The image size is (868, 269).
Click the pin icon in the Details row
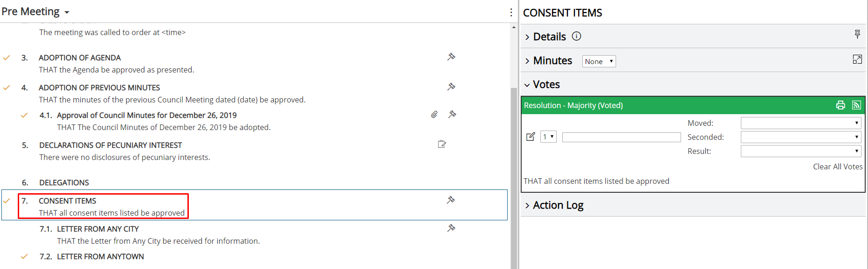coord(857,34)
